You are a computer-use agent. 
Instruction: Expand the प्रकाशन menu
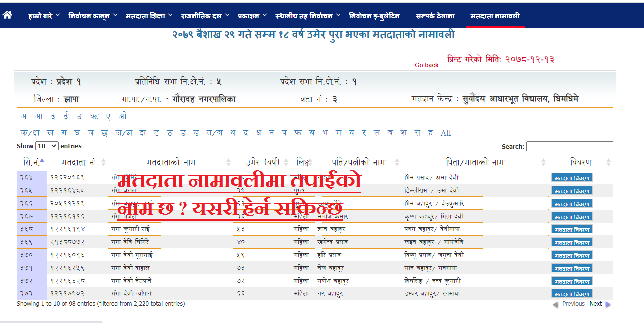click(x=252, y=16)
